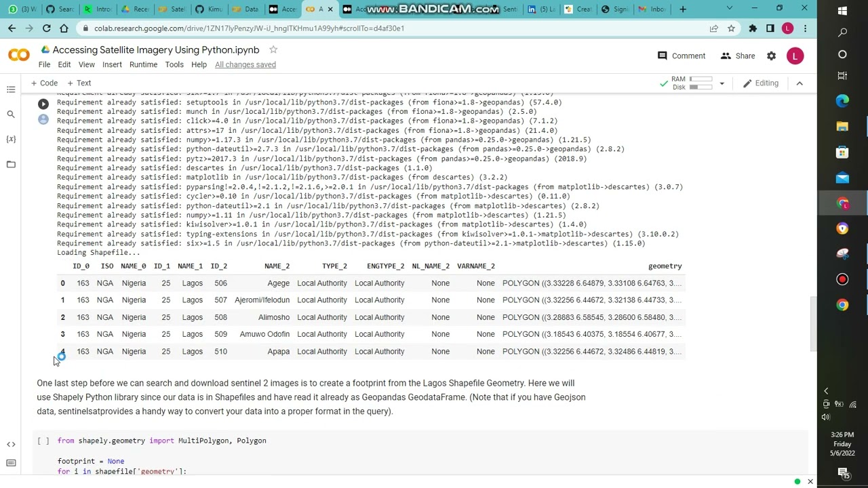Open Microsoft Edge from the taskbar

[x=842, y=101]
